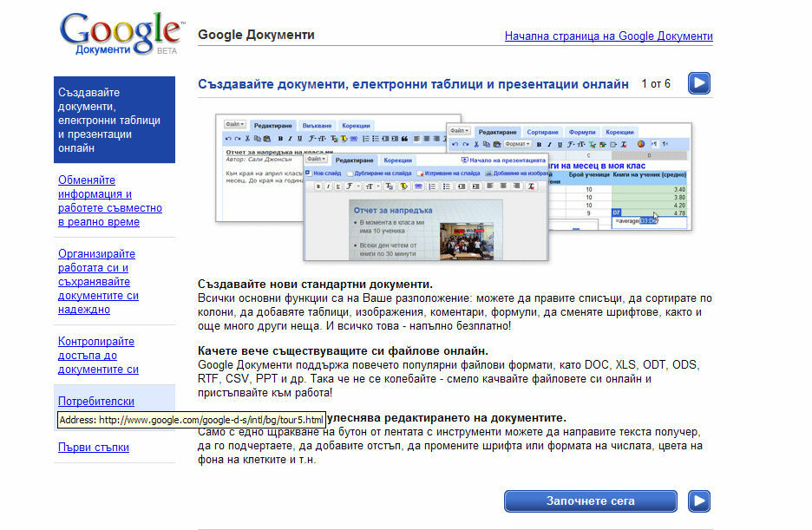The height and width of the screenshot is (530, 812).
Task: Click the presentation screenshot titled Отчет за напредъка
Action: click(x=426, y=207)
